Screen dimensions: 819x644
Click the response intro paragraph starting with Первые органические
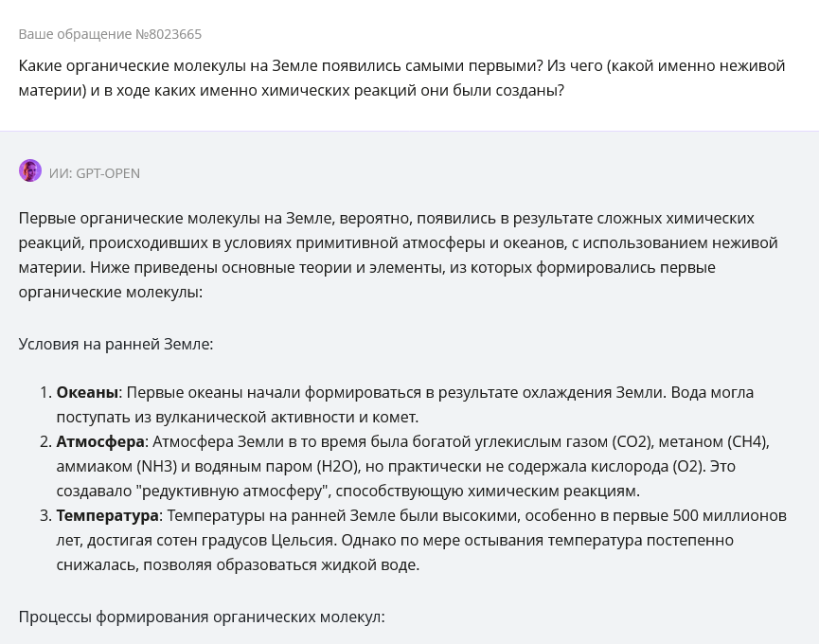[x=398, y=255]
